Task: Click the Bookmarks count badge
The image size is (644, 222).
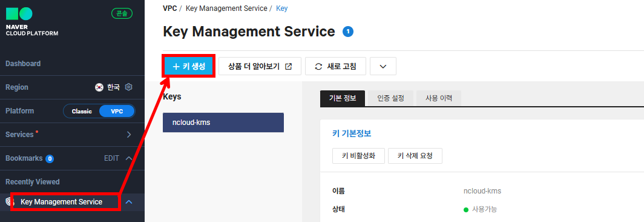Action: point(50,158)
